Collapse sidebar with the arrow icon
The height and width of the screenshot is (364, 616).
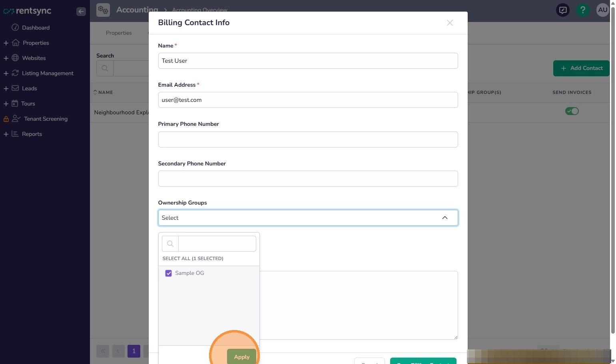coord(81,11)
